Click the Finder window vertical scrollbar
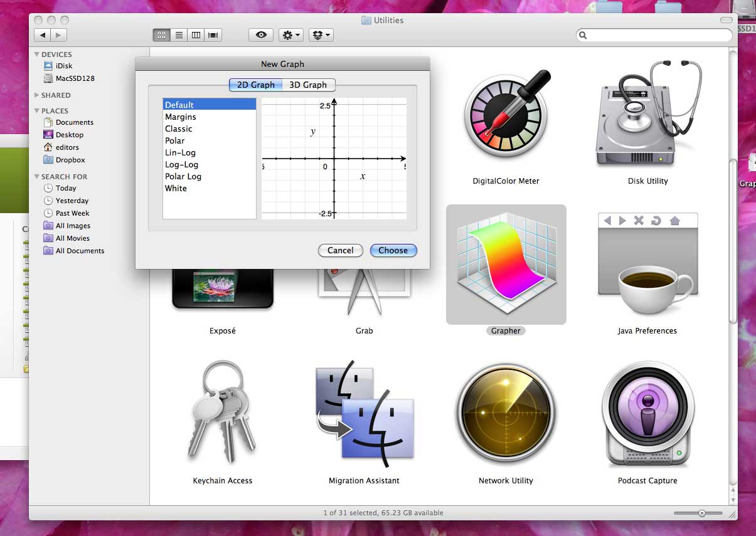The width and height of the screenshot is (756, 536). click(733, 241)
